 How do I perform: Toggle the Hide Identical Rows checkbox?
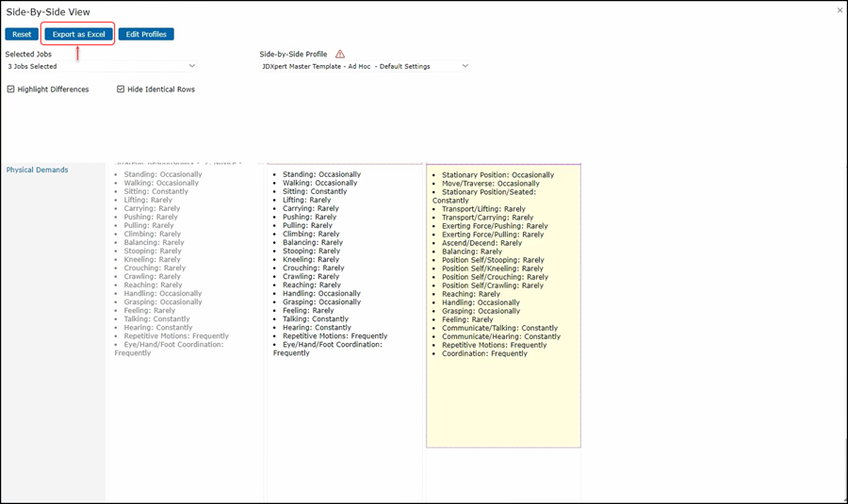tap(121, 89)
